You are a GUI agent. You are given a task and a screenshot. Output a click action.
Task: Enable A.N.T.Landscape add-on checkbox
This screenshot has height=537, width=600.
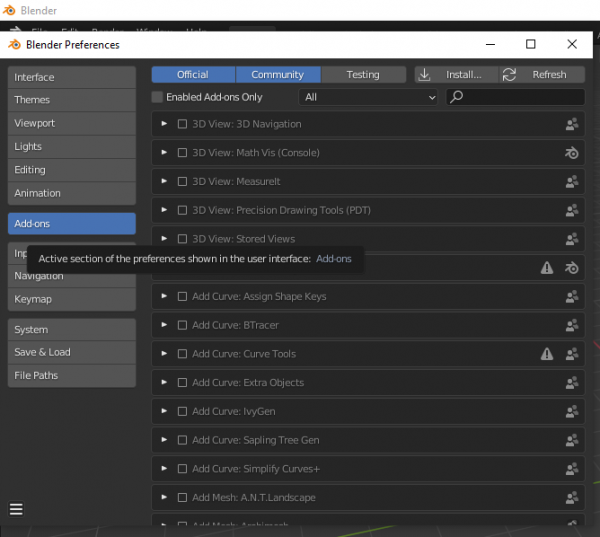pos(183,497)
